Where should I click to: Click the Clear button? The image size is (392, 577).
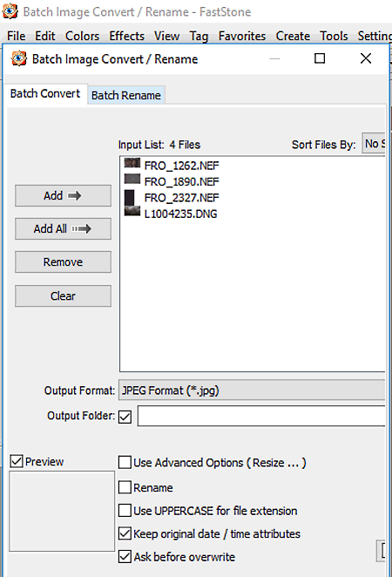tap(63, 295)
